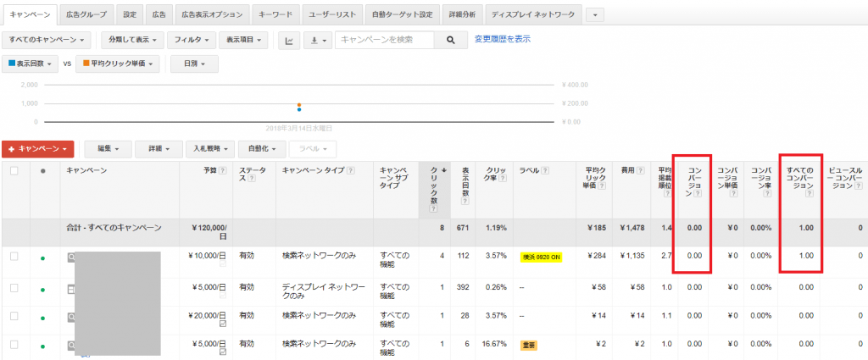868x360 pixels.
Task: Click help icon beside ラベル header
Action: 546,171
